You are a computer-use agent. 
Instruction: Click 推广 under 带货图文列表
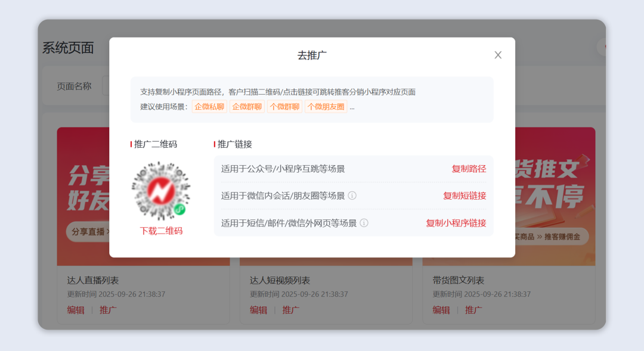pos(473,310)
